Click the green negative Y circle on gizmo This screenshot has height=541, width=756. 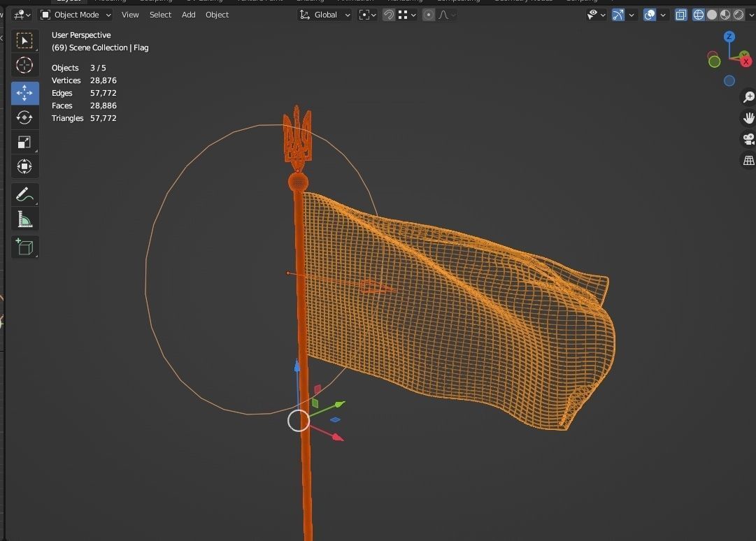point(715,62)
